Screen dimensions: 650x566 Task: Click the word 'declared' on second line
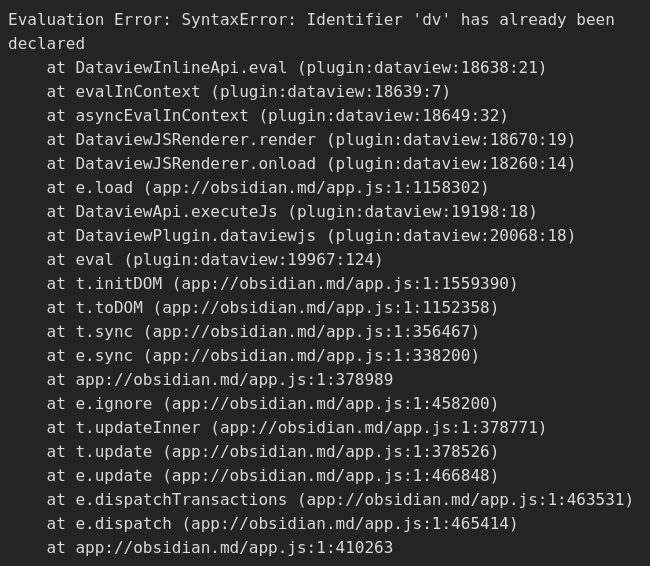click(46, 44)
